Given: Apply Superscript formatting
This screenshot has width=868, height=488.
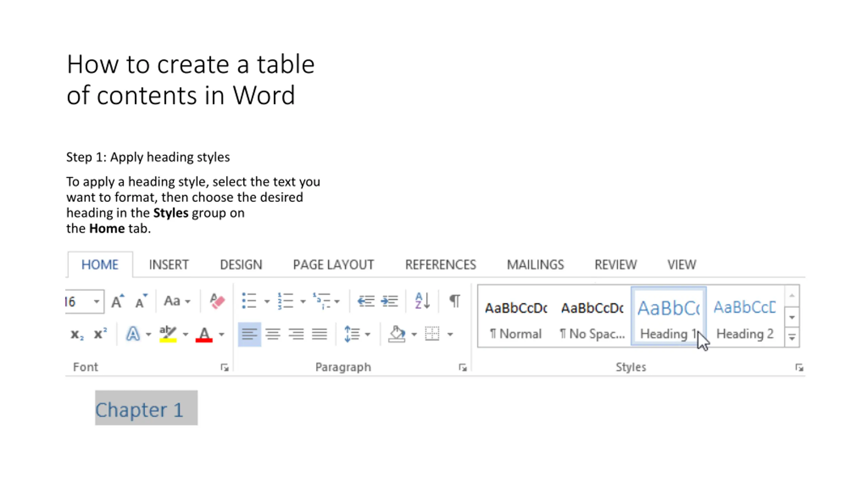Looking at the screenshot, I should pyautogui.click(x=100, y=334).
